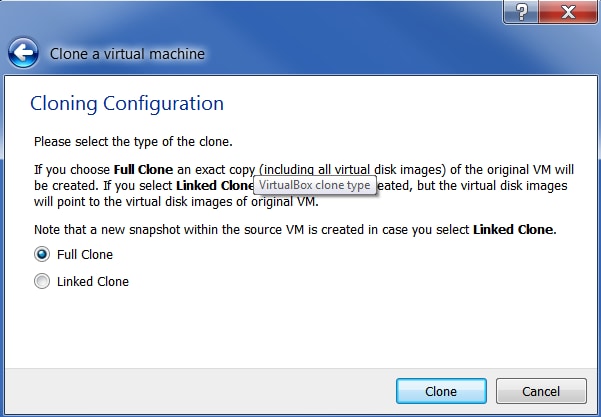
Task: Close the clone wizard with the red X
Action: click(566, 11)
